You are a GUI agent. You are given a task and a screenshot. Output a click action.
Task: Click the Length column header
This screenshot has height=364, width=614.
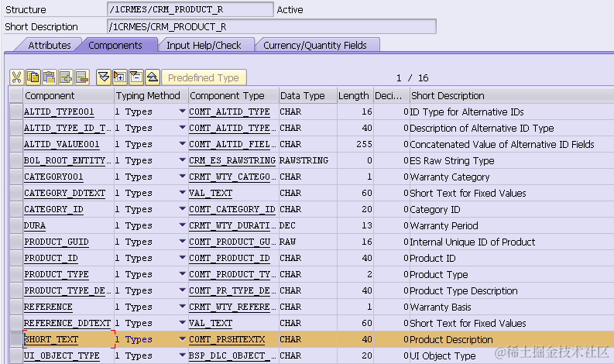pos(355,95)
